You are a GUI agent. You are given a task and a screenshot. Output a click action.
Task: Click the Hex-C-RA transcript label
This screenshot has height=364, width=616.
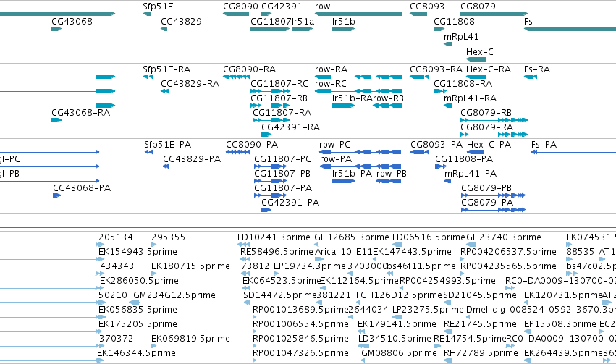point(489,69)
